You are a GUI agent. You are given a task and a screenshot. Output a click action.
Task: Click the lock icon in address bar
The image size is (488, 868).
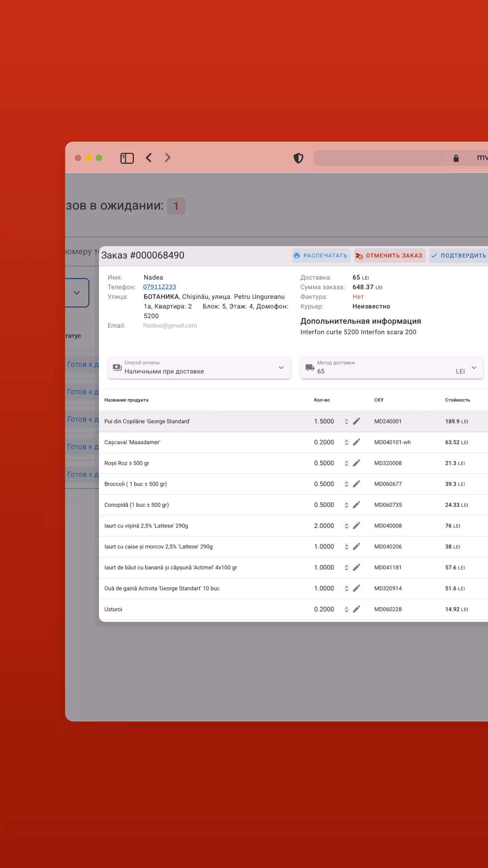coord(456,158)
